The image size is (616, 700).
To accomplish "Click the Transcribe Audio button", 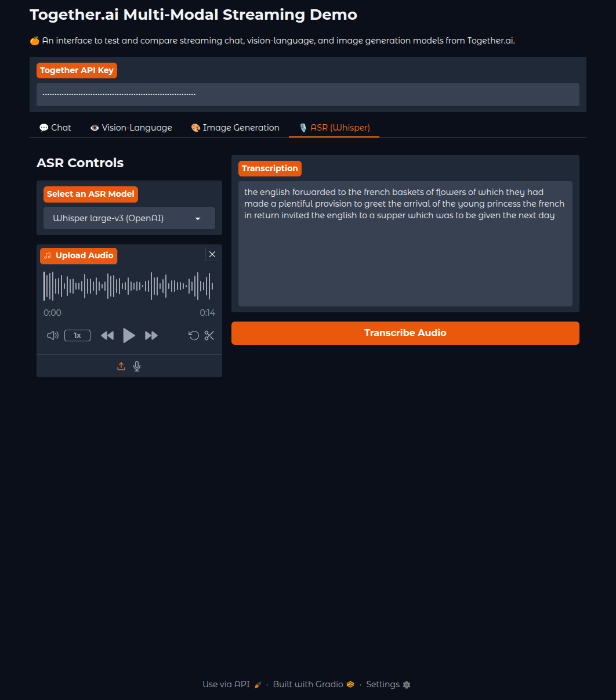I will 405,333.
